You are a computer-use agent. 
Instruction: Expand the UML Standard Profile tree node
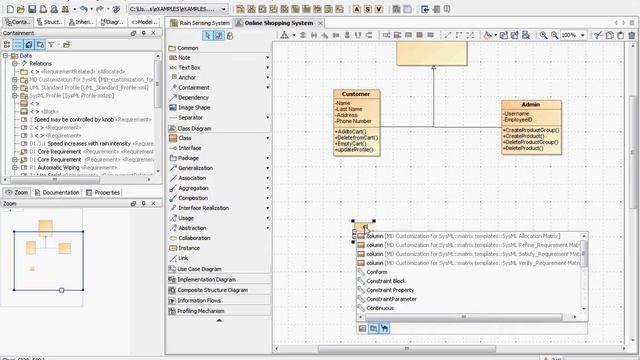click(15, 87)
